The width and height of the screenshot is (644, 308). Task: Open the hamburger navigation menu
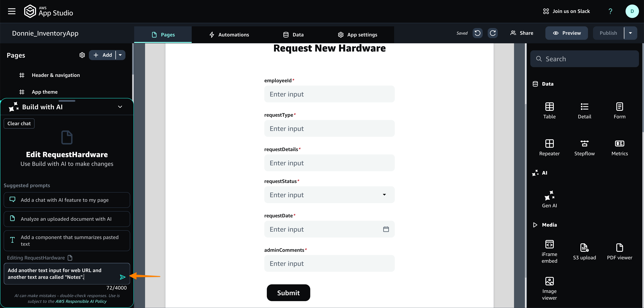pos(12,11)
